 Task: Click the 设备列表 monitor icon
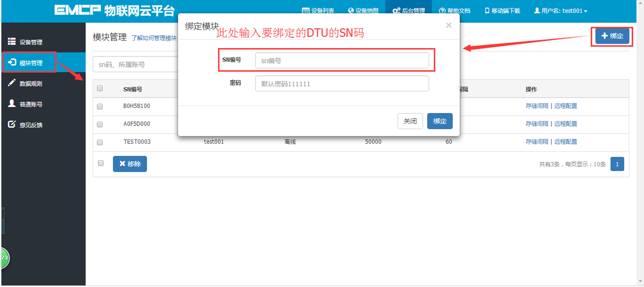click(305, 11)
